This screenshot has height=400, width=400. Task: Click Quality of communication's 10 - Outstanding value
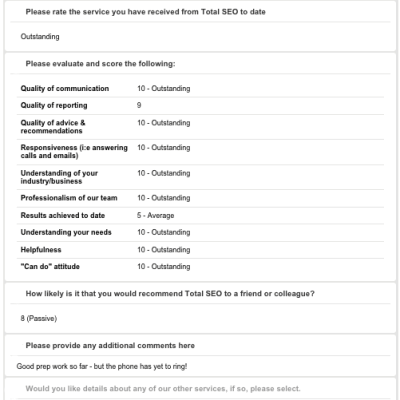(x=164, y=88)
